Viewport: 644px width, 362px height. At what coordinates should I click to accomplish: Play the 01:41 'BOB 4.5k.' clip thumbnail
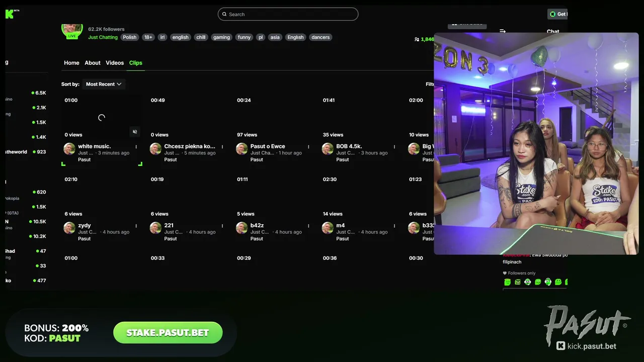click(360, 118)
